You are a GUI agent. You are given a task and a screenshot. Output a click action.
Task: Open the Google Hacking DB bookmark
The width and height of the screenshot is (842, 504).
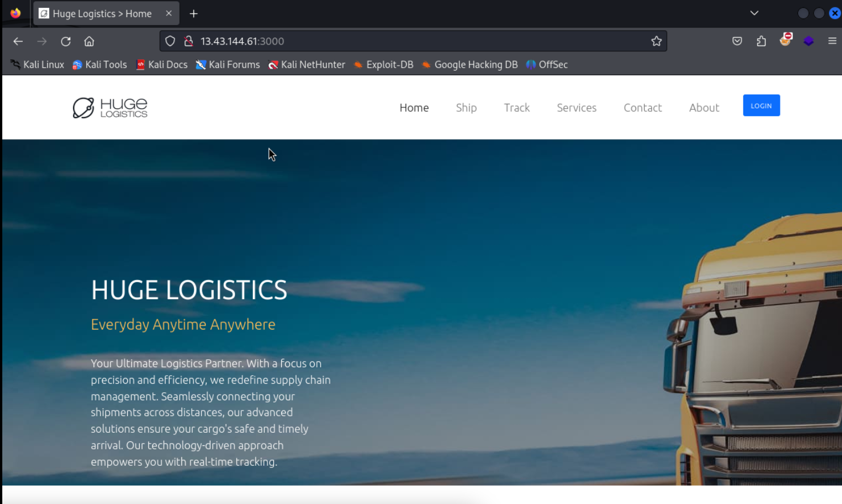tap(469, 64)
